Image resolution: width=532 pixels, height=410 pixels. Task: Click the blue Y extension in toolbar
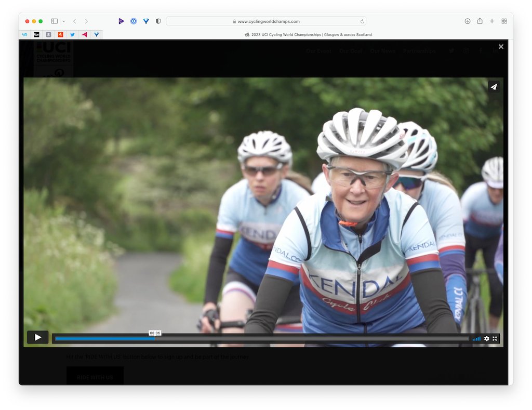[146, 21]
